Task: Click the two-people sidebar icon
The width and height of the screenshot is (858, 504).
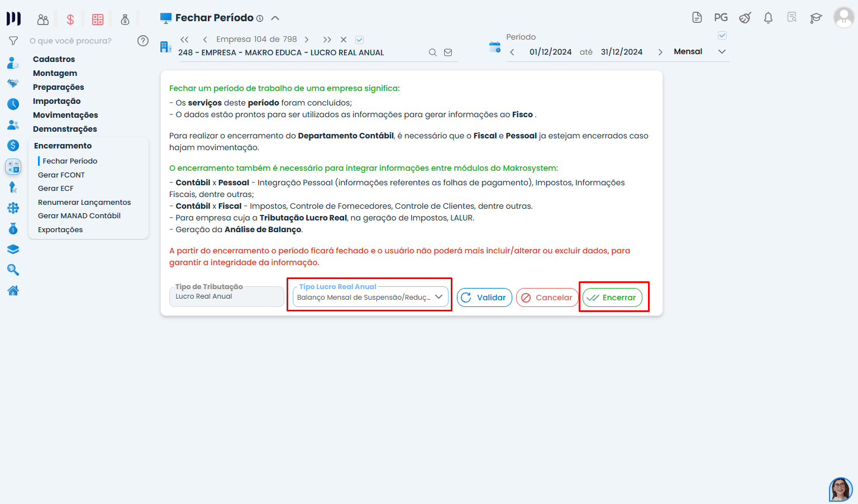Action: (x=13, y=124)
